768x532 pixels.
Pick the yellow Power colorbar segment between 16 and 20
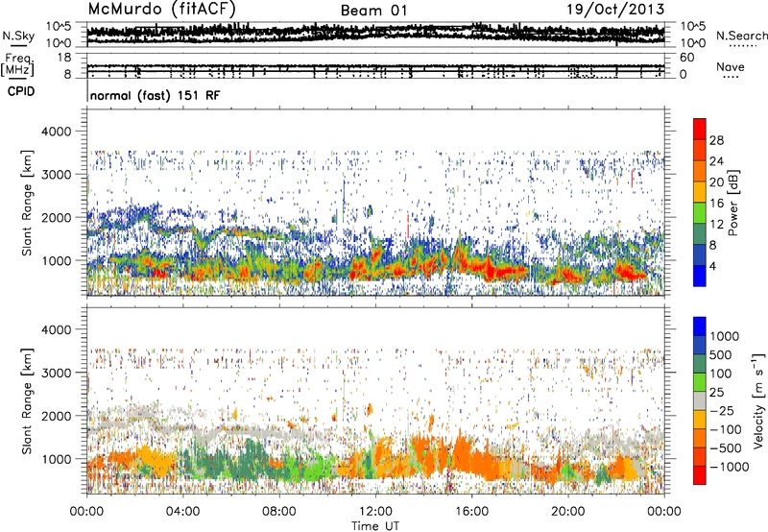click(700, 192)
